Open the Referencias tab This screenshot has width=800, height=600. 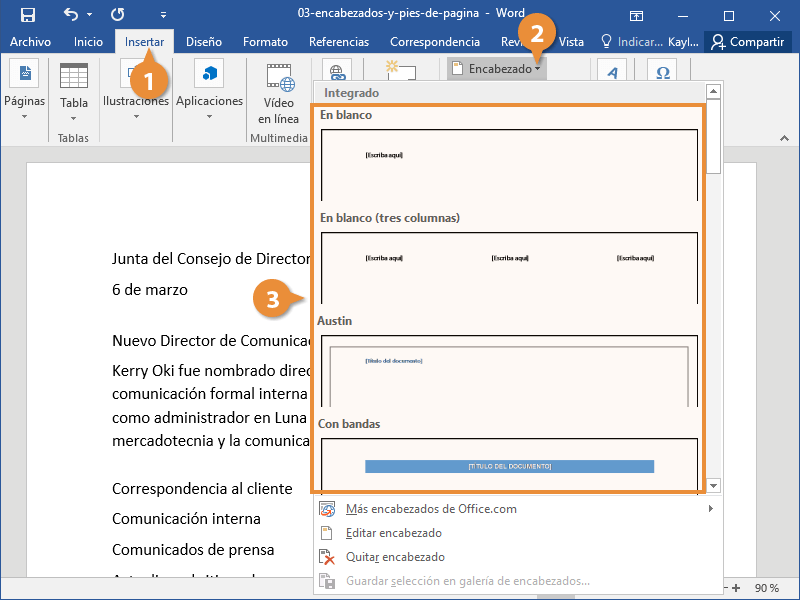[x=338, y=42]
